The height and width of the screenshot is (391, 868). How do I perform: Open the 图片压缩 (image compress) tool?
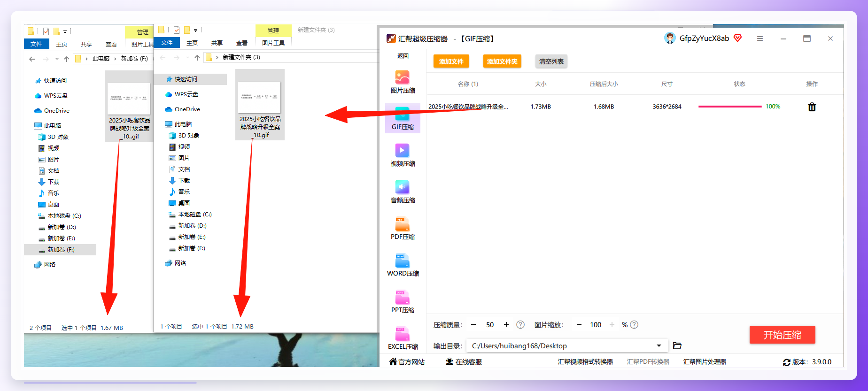403,82
